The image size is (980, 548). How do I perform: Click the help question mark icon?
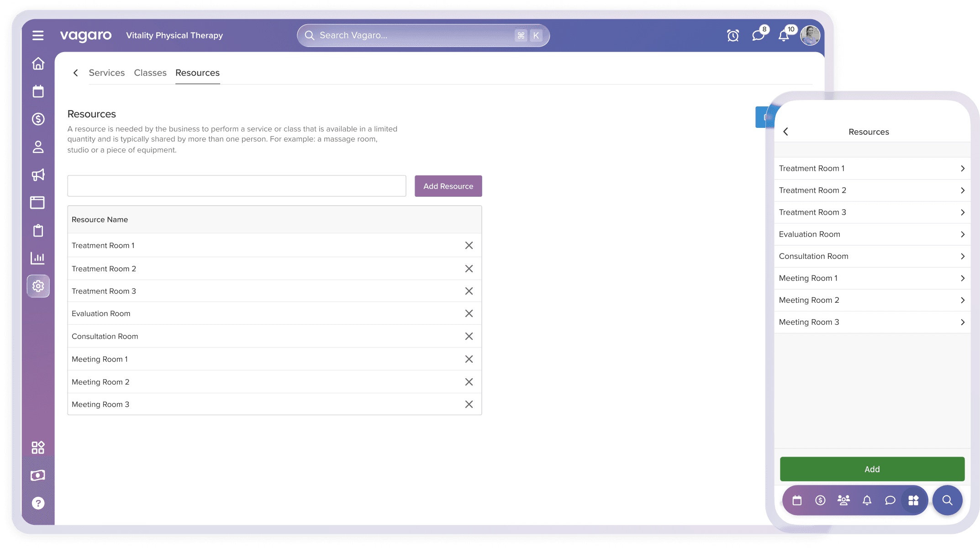[38, 503]
